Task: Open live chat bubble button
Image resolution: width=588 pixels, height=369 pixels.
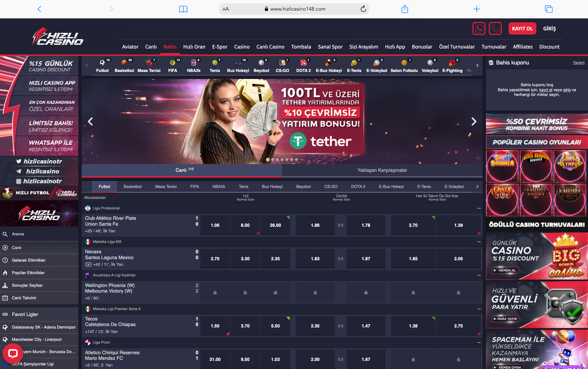Action: 13,354
